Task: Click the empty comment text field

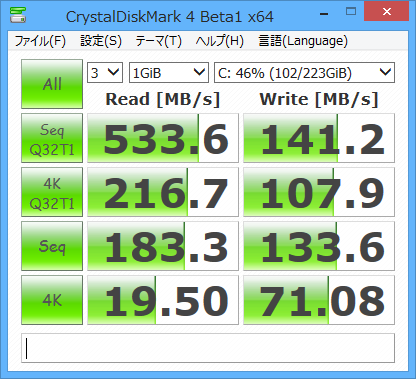Action: (208, 348)
